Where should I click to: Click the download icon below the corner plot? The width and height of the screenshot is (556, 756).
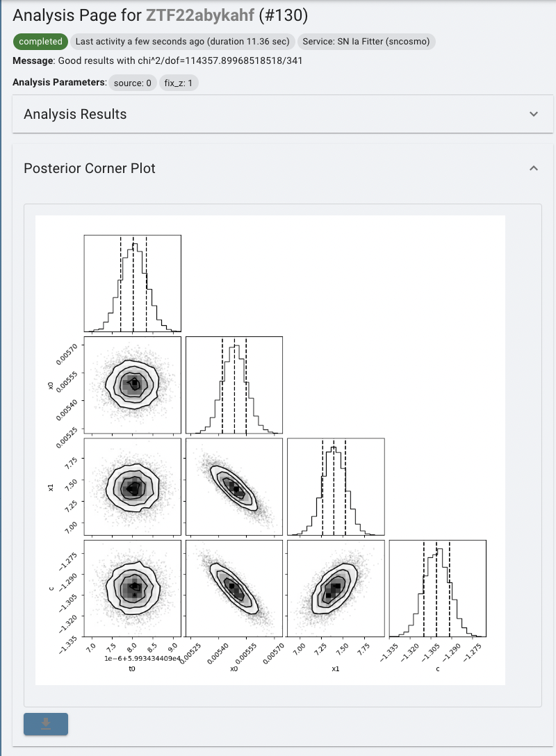46,724
